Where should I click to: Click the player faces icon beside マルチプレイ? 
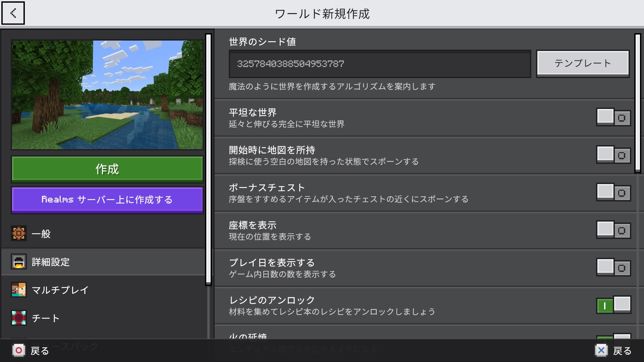pyautogui.click(x=19, y=290)
